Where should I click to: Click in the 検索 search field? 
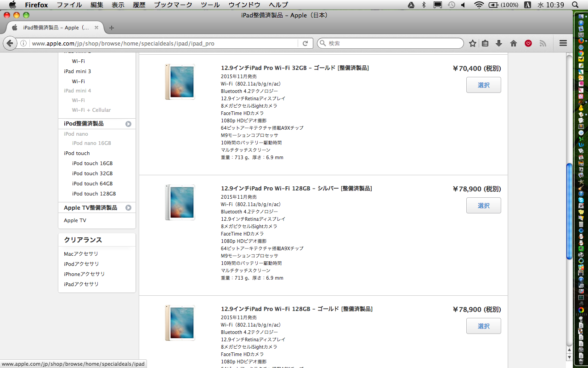(390, 43)
